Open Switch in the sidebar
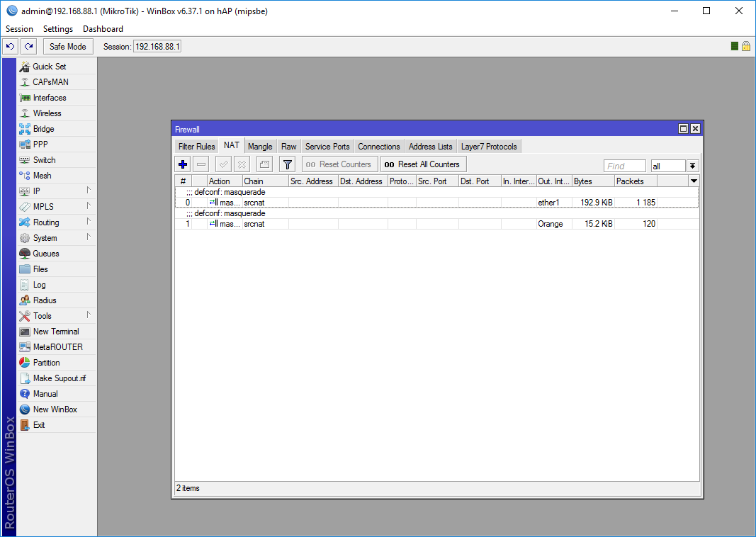 pos(57,160)
